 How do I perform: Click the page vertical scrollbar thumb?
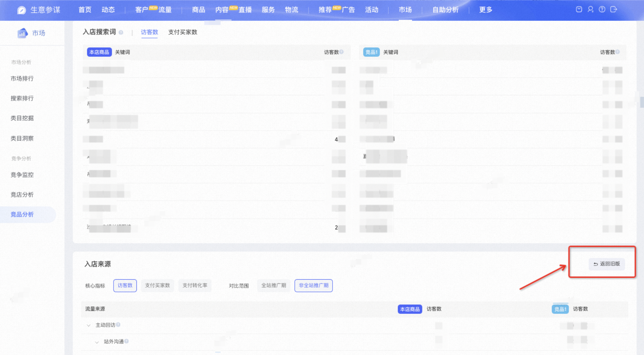642,102
